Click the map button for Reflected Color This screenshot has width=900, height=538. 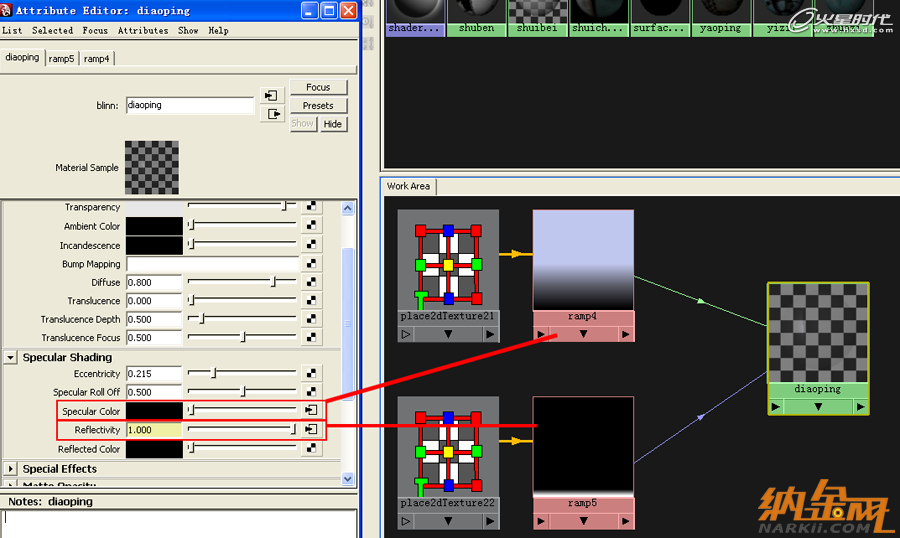coord(311,448)
